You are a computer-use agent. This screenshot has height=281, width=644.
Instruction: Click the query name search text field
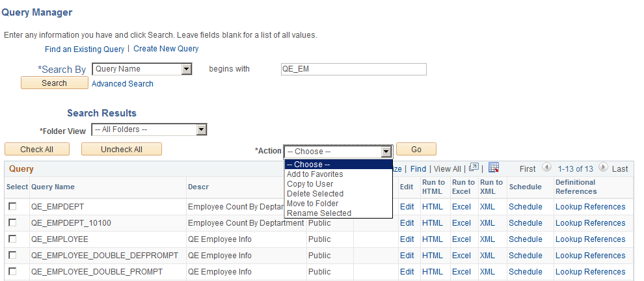[x=353, y=69]
